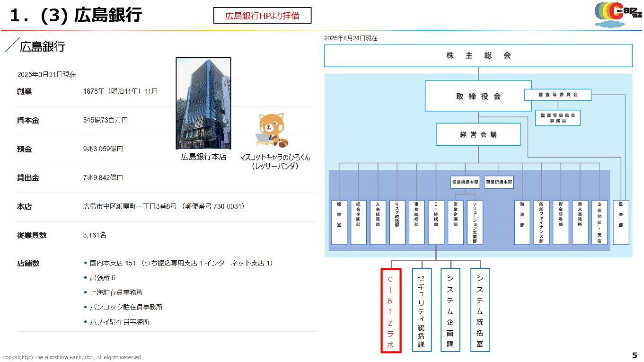Click the 東京事務所 box
This screenshot has width=644, height=362.
coord(580,222)
